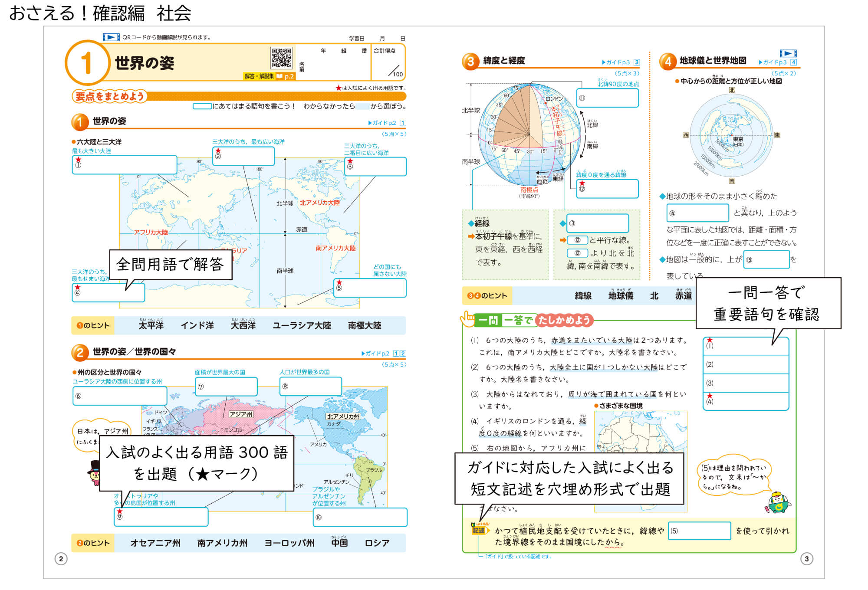868x590 pixels.
Task: Click answer box ① for 最も大きい大陸
Action: 125,165
